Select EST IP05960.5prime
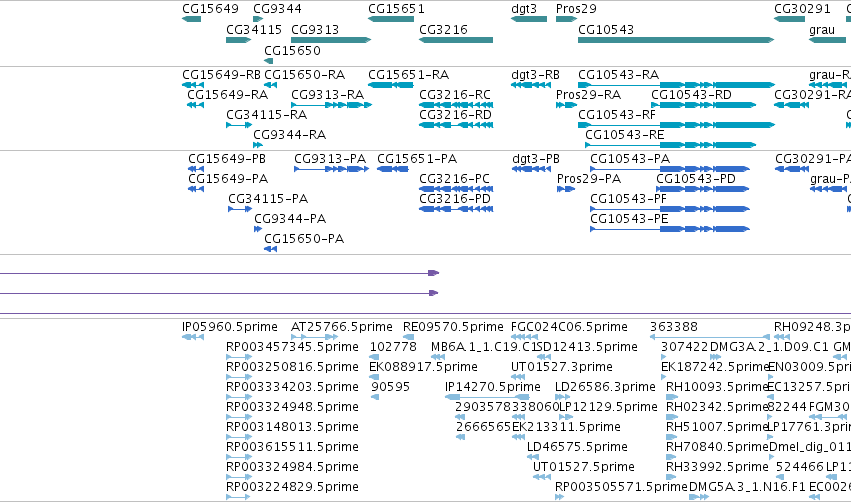Viewport: 851px width, 502px height. [193, 337]
